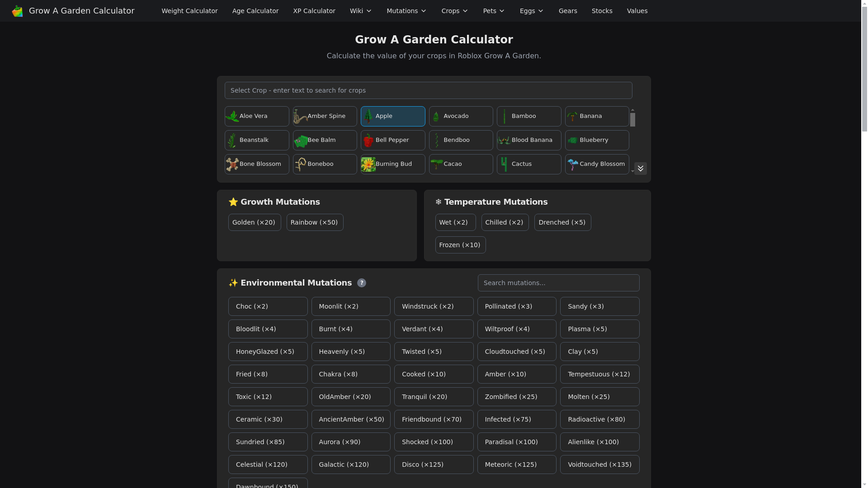
Task: Go to XP Calculator page
Action: click(x=314, y=11)
